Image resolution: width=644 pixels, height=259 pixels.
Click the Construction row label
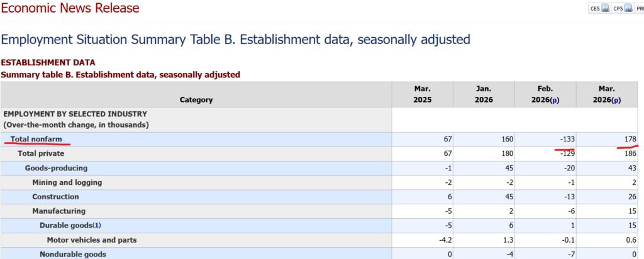coord(57,197)
